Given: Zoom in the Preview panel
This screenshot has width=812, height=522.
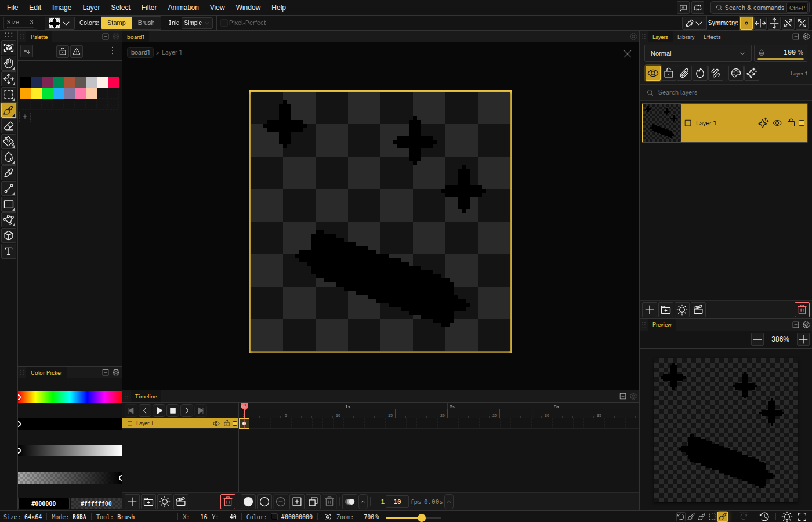Looking at the screenshot, I should pyautogui.click(x=803, y=339).
